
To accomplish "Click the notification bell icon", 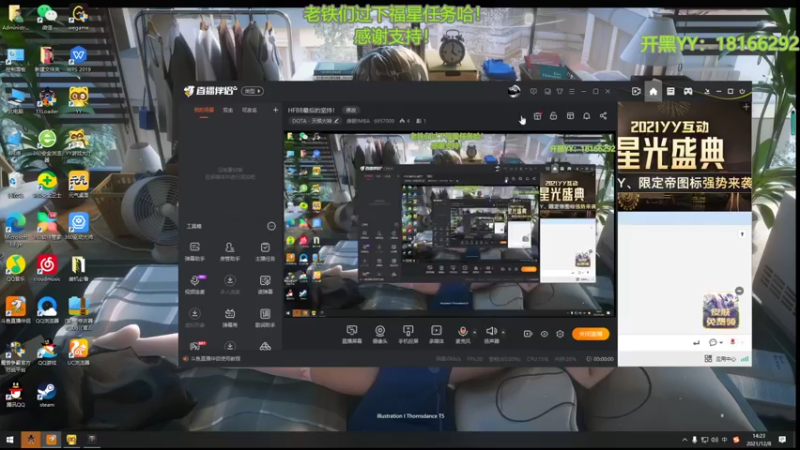I will [587, 116].
